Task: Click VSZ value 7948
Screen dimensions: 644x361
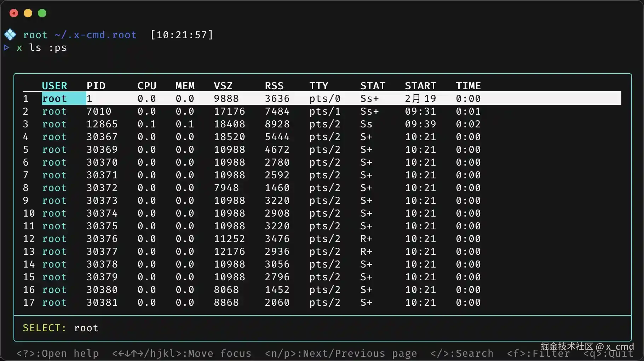Action: point(226,188)
